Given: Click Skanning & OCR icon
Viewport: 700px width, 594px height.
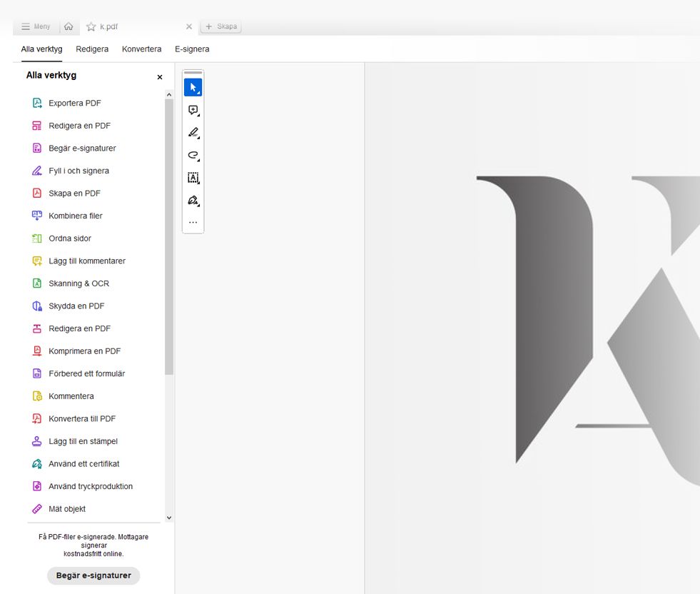Looking at the screenshot, I should point(37,283).
